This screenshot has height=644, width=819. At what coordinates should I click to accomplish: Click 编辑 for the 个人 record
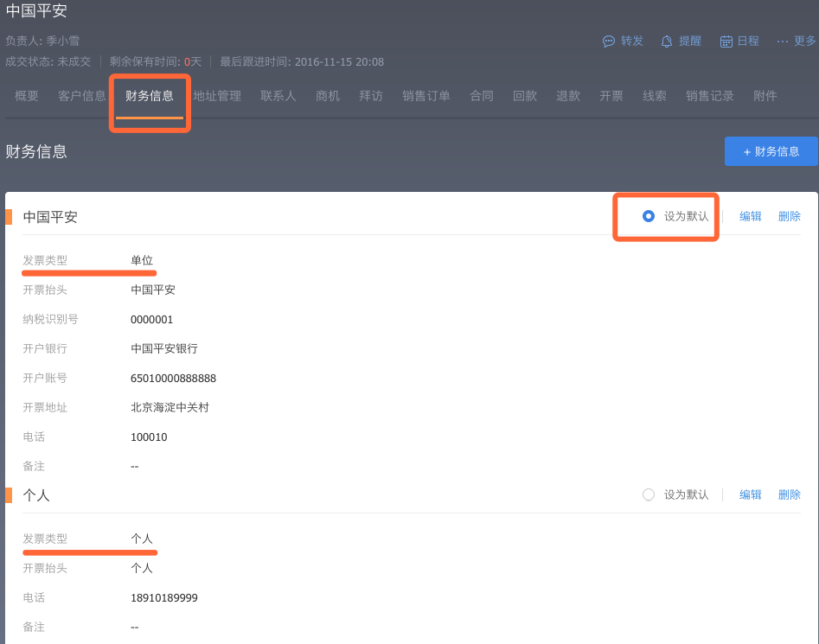(x=751, y=494)
